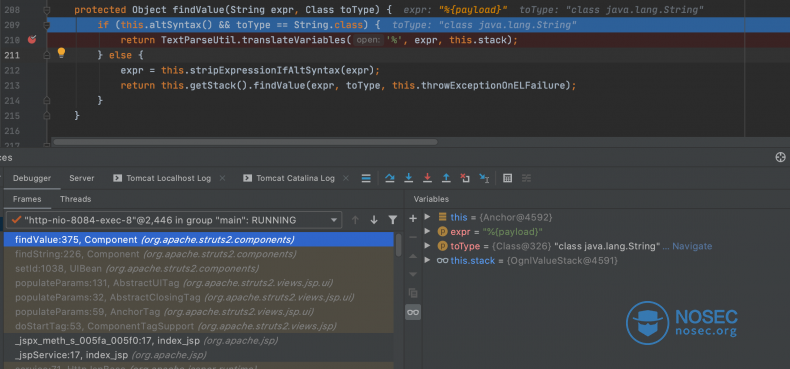Expand the 'expr' variable node
This screenshot has width=790, height=369.
click(428, 231)
